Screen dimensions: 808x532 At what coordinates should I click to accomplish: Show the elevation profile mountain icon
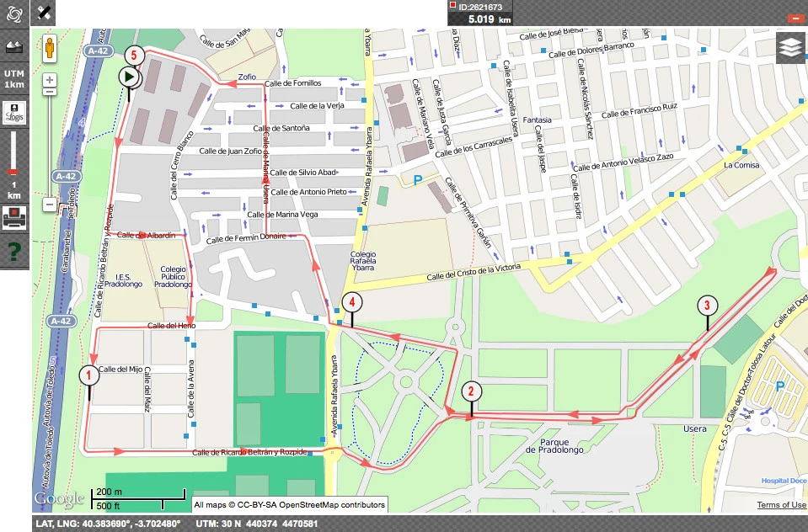14,46
